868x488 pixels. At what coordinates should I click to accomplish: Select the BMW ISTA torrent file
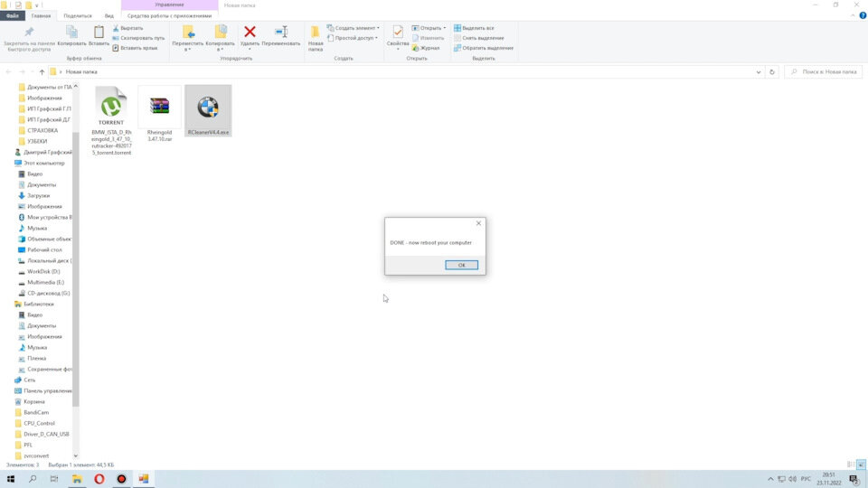point(111,120)
